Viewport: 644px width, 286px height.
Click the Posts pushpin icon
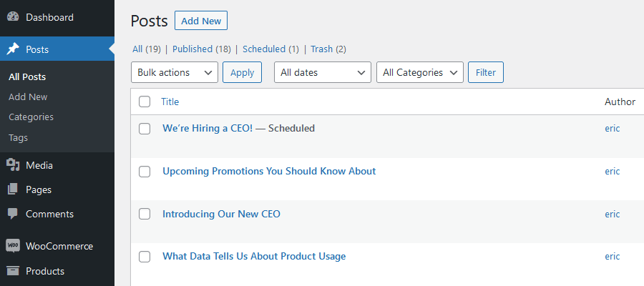click(x=13, y=49)
